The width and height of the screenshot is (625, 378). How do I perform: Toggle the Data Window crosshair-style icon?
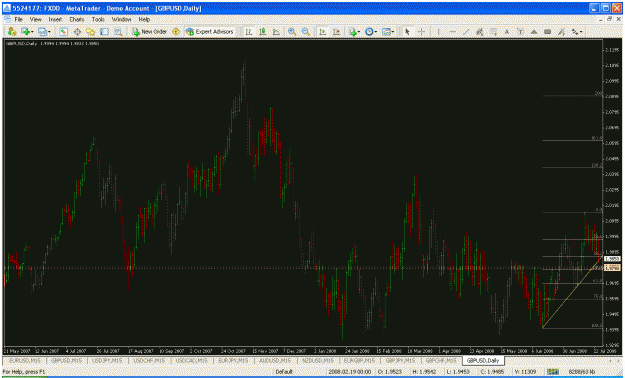pos(77,32)
